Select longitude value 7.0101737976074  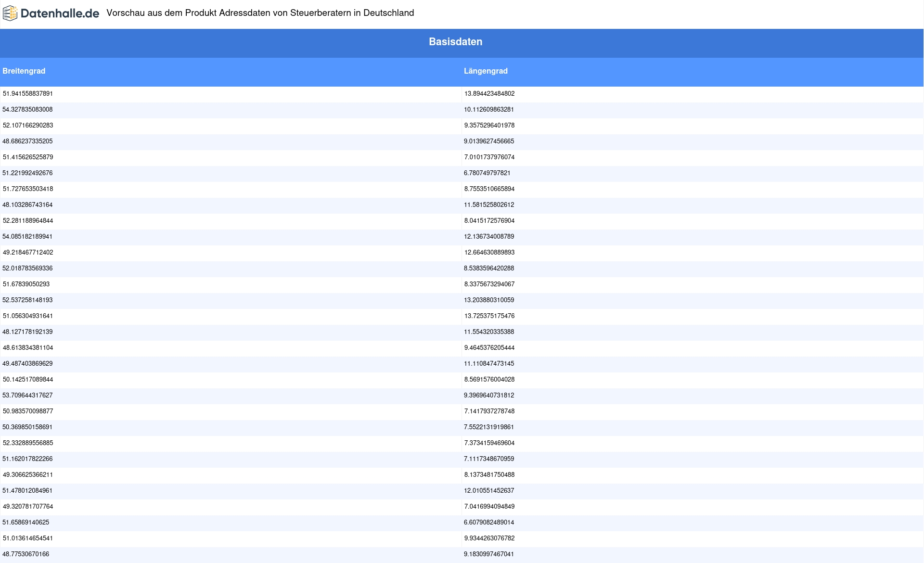tap(489, 157)
